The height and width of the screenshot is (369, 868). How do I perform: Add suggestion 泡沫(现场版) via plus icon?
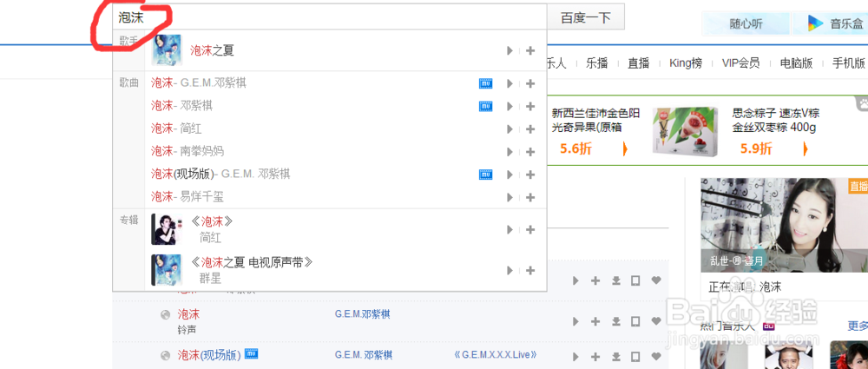tap(530, 175)
